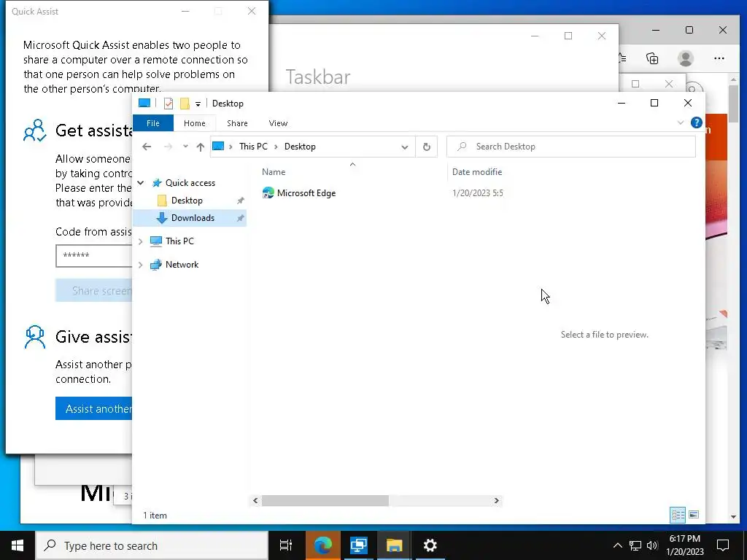Click the Search Desktop input field
Image resolution: width=747 pixels, height=560 pixels.
570,147
